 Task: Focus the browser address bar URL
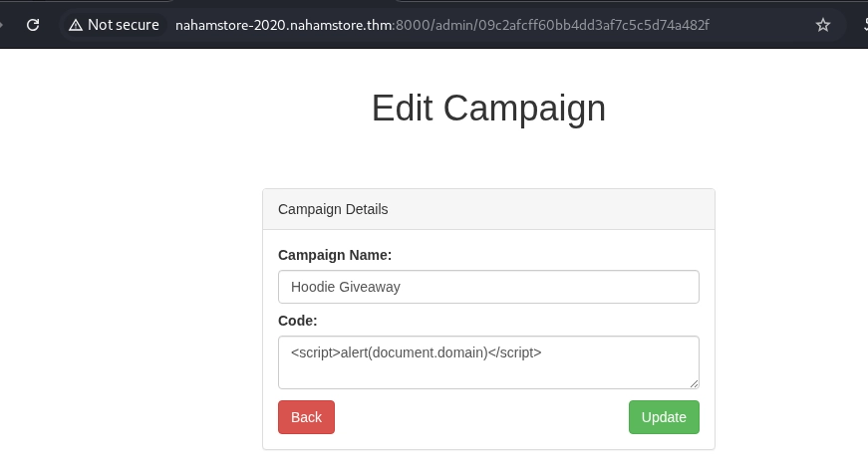(x=441, y=25)
